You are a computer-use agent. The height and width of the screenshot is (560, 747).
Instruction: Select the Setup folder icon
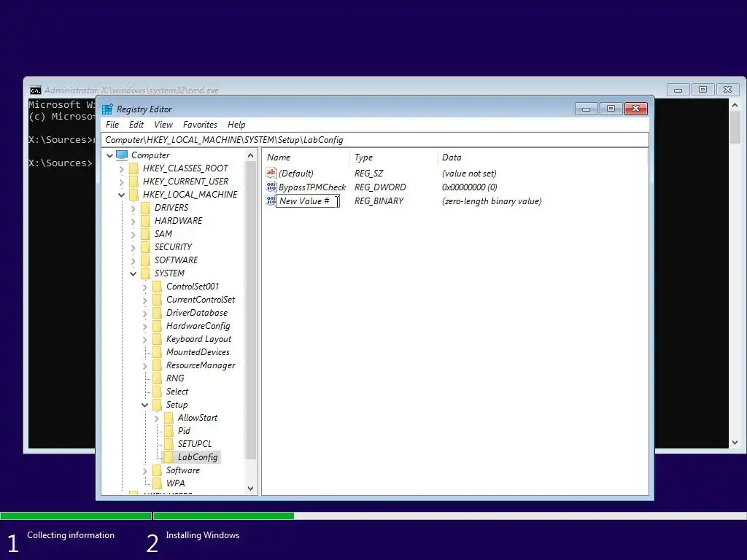(x=158, y=404)
